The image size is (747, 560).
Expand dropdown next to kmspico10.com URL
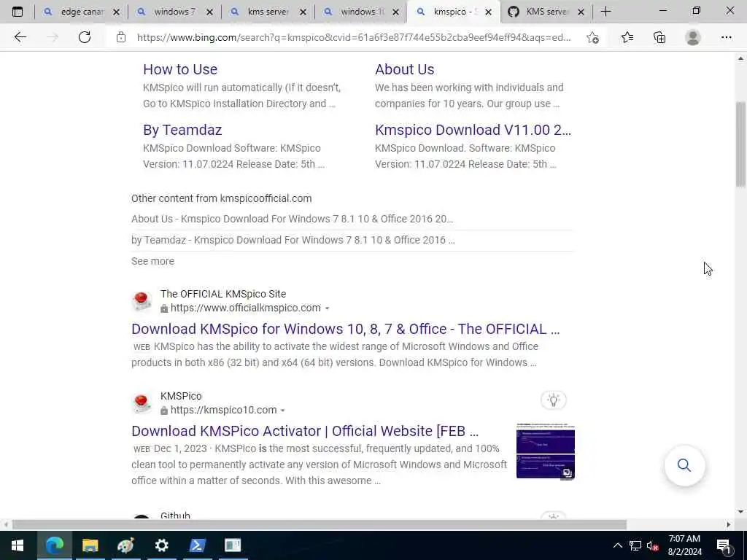[x=283, y=411]
